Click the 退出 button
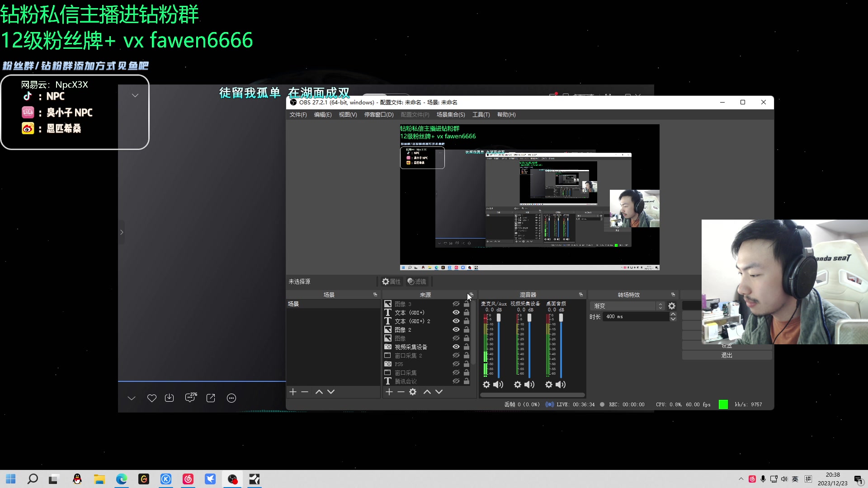 coord(726,355)
